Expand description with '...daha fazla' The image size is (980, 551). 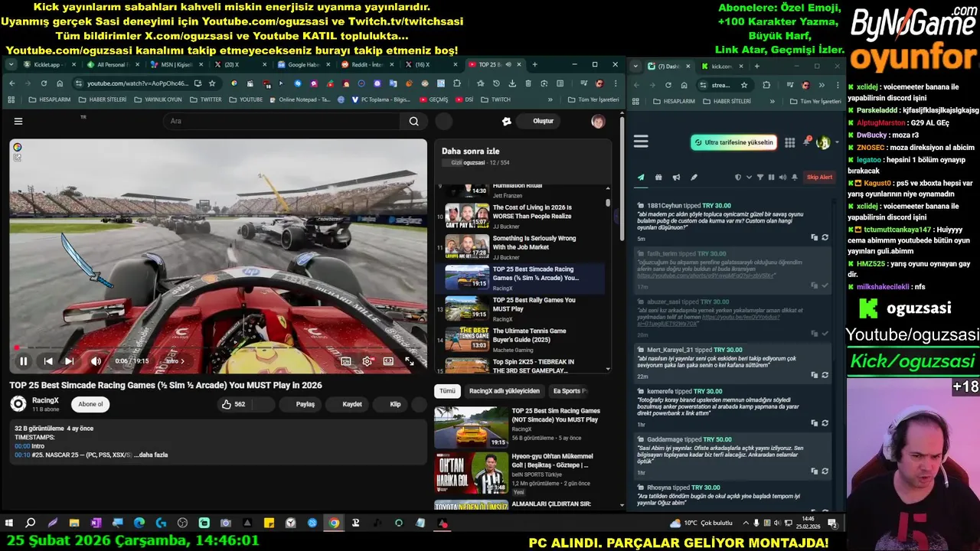[x=151, y=455]
